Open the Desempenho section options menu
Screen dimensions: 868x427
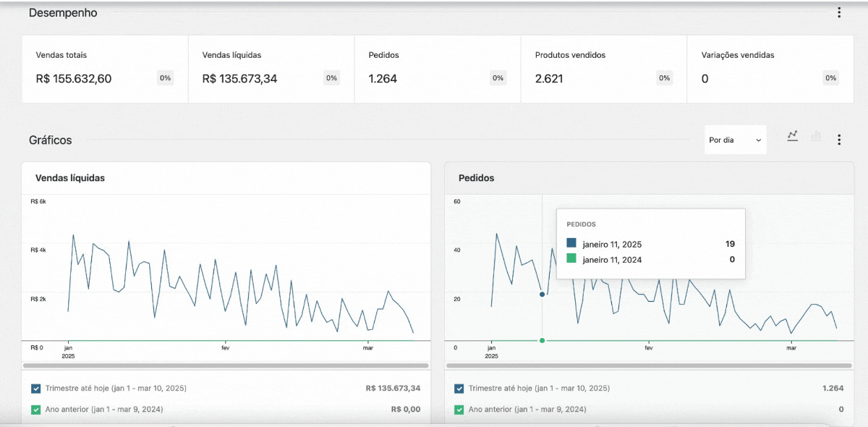pyautogui.click(x=839, y=12)
